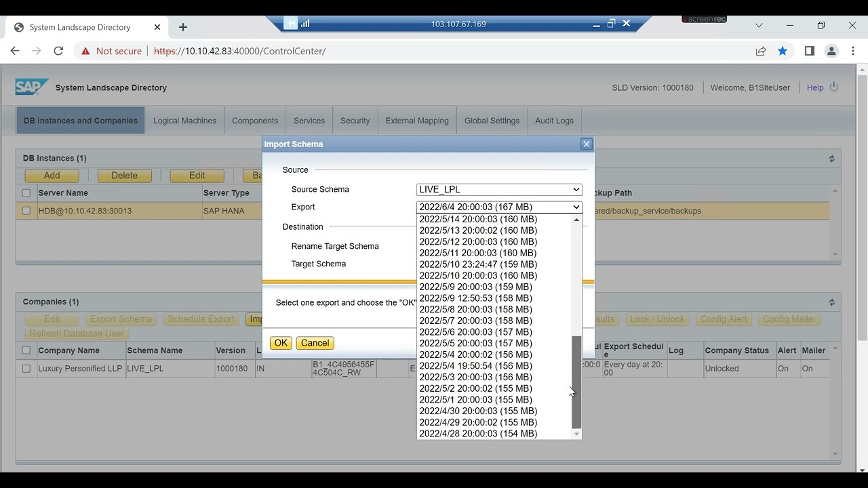Open a new browser tab
868x488 pixels.
pyautogui.click(x=183, y=27)
